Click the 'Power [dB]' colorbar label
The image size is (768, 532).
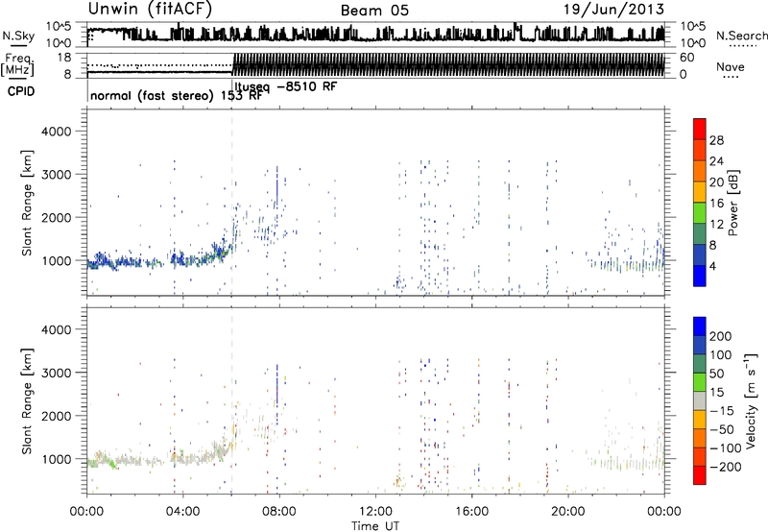coord(732,203)
